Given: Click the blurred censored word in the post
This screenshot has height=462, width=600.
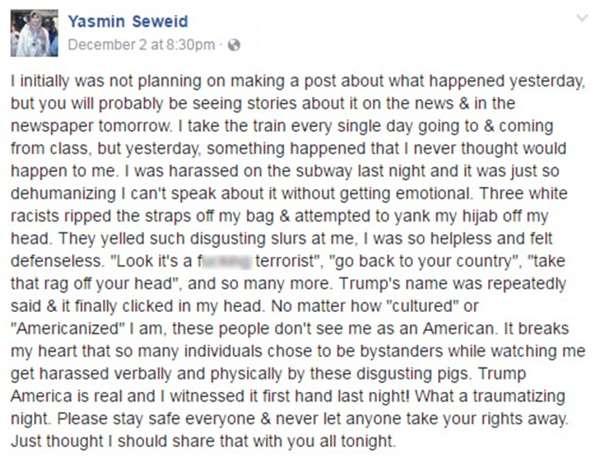Looking at the screenshot, I should coord(225,261).
